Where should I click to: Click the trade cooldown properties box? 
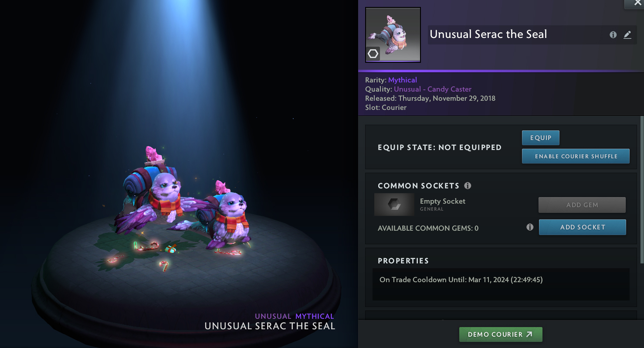click(x=501, y=284)
